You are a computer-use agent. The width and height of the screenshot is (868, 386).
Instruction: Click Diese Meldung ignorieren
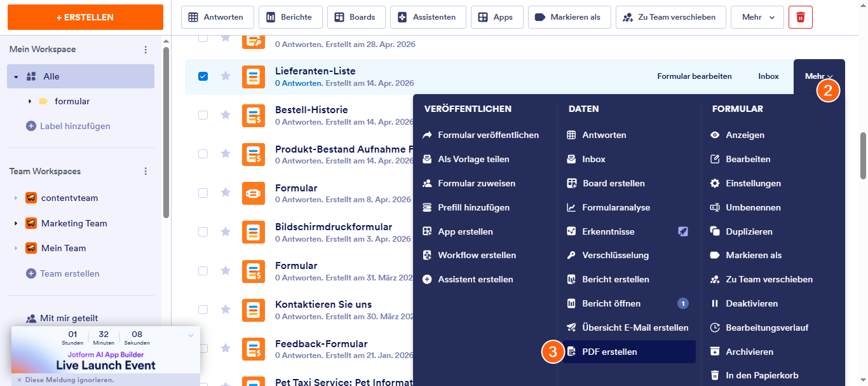65,380
